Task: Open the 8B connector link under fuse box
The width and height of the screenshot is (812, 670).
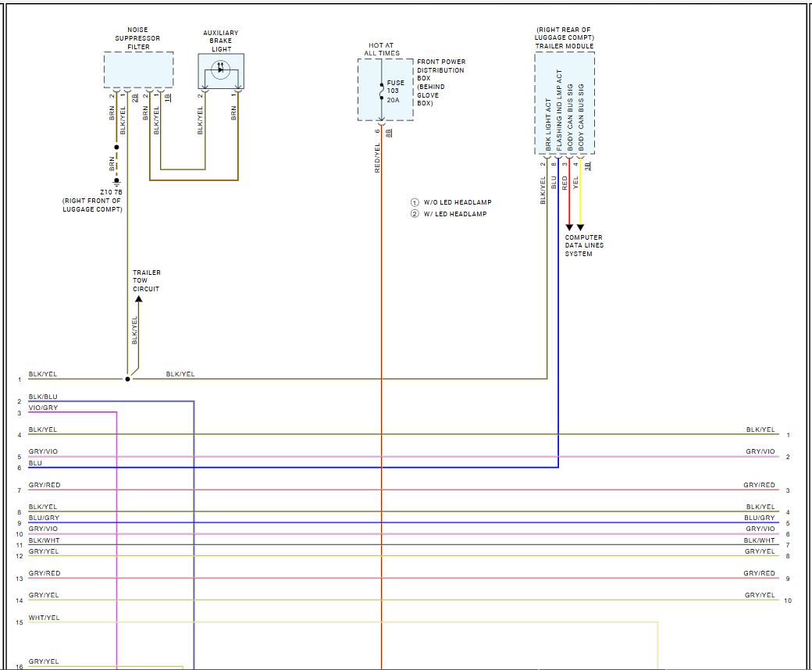Action: point(389,132)
